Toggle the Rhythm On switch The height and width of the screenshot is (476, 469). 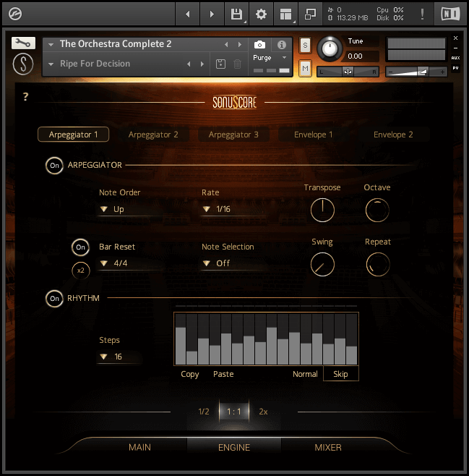pos(54,299)
